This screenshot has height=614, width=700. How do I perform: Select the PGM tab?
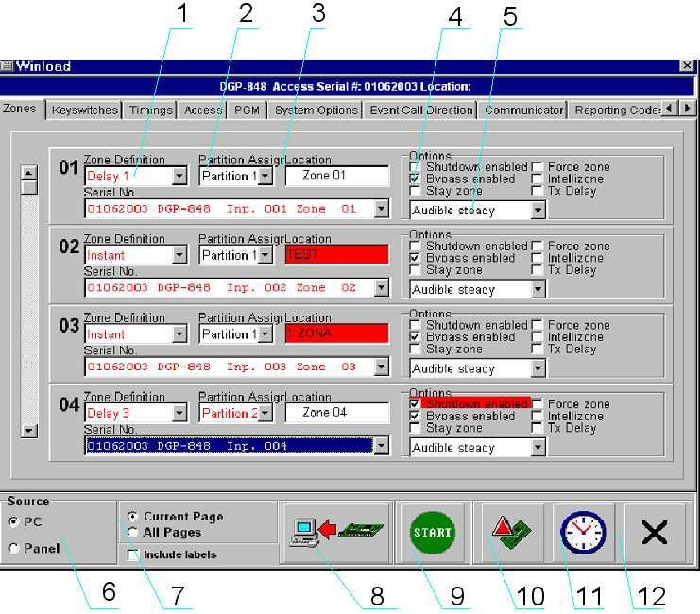[247, 110]
